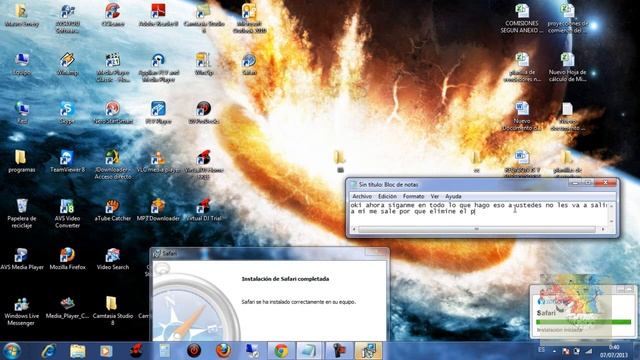Open the programas folder on desktop
The height and width of the screenshot is (360, 640).
pos(21,161)
